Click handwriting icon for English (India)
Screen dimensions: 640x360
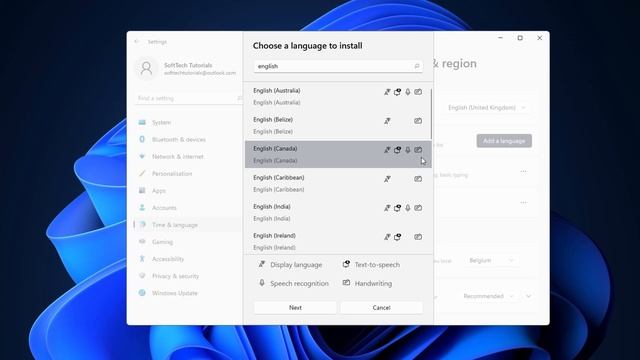tap(418, 208)
